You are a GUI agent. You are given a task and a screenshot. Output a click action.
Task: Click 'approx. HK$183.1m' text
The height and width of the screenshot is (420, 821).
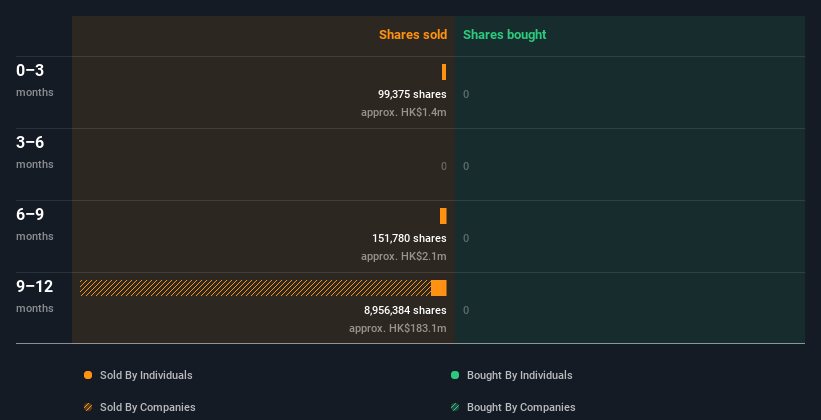(x=398, y=328)
